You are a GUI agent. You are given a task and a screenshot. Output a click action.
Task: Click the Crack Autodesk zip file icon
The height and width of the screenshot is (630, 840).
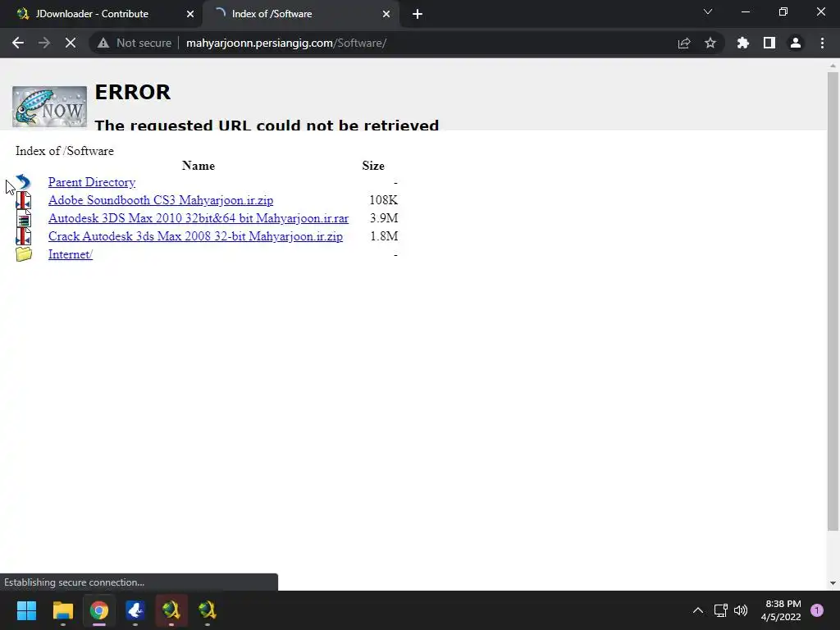pyautogui.click(x=23, y=236)
